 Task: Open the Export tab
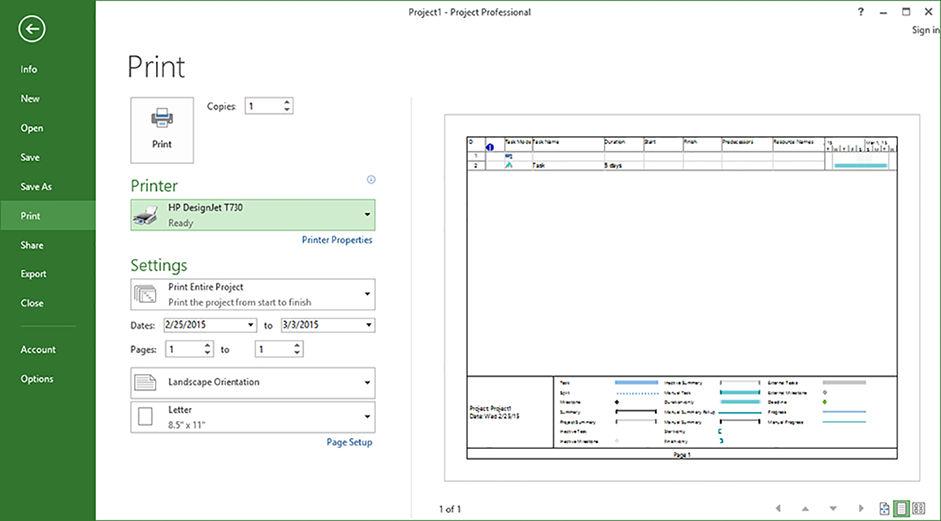[34, 274]
